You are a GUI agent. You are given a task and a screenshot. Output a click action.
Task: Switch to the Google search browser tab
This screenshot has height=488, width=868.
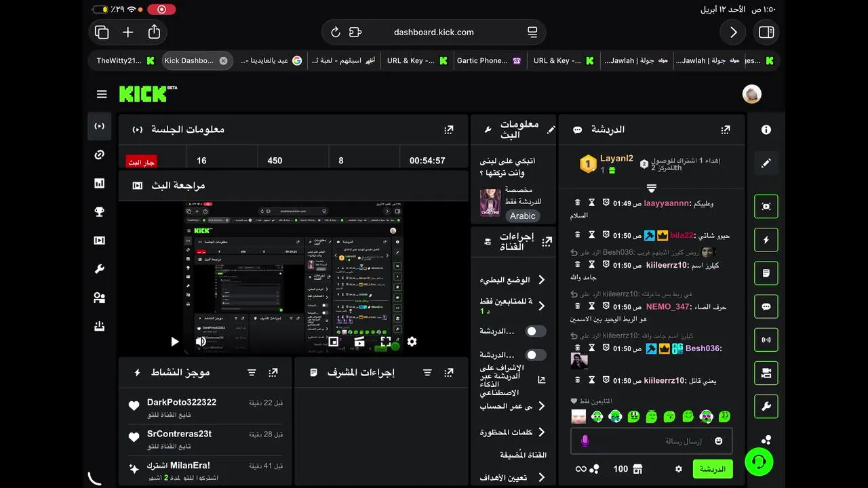pos(270,60)
